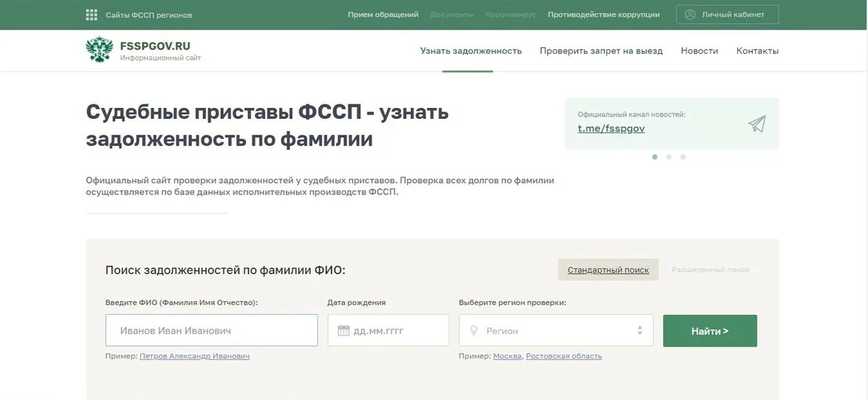Image resolution: width=868 pixels, height=400 pixels.
Task: Click the calendar icon in date field
Action: click(x=344, y=331)
